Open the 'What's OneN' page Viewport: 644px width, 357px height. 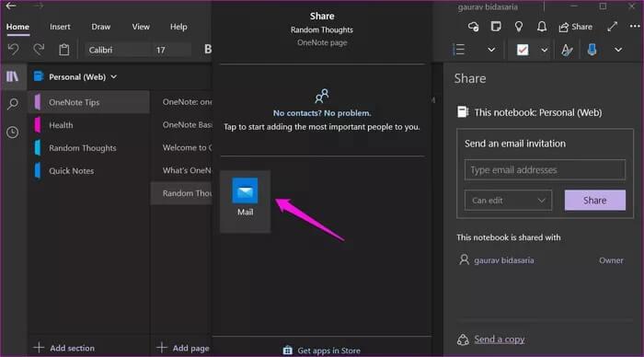coord(181,170)
